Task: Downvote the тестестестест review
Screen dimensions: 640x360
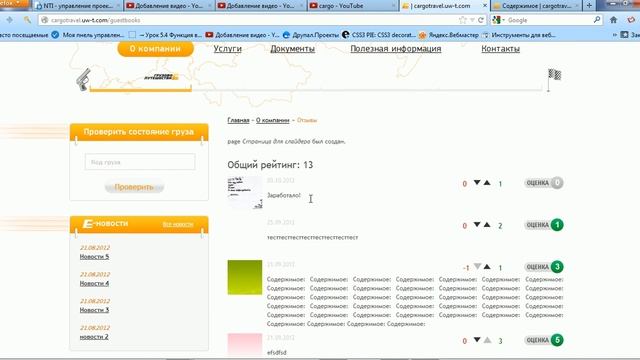Action: click(x=477, y=224)
